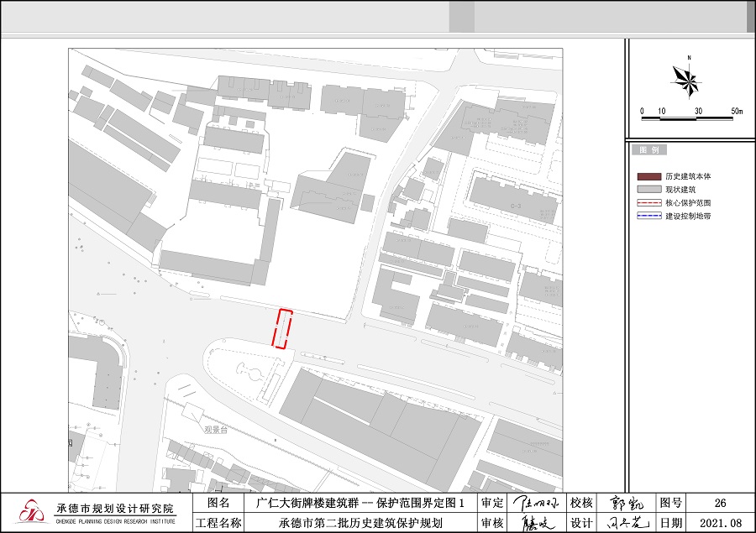The image size is (756, 533).
Task: Click the 设计 designer signature
Action: pyautogui.click(x=624, y=523)
